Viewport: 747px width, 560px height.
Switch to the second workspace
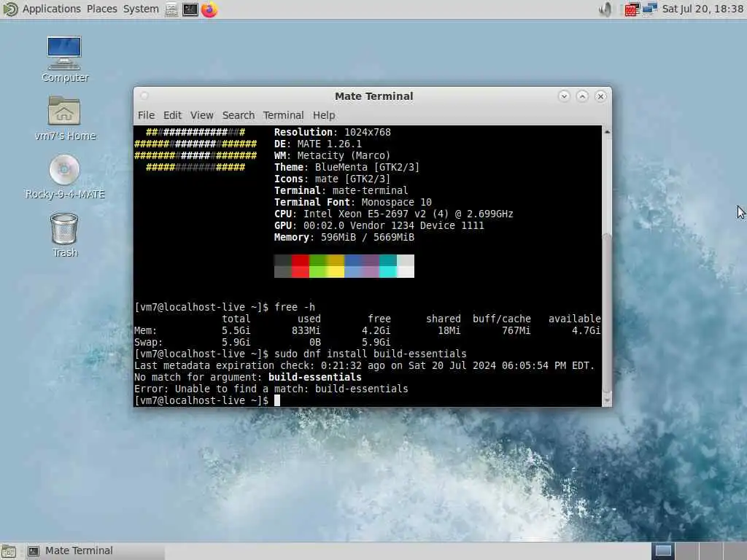[686, 551]
